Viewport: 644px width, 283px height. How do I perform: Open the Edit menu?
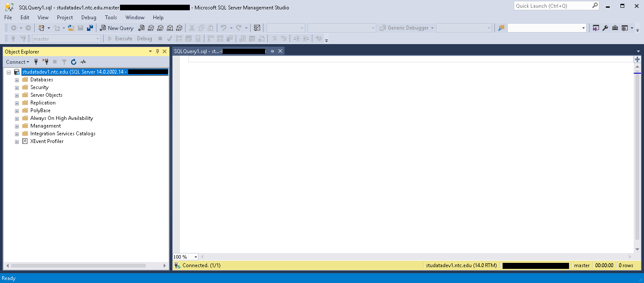[25, 18]
